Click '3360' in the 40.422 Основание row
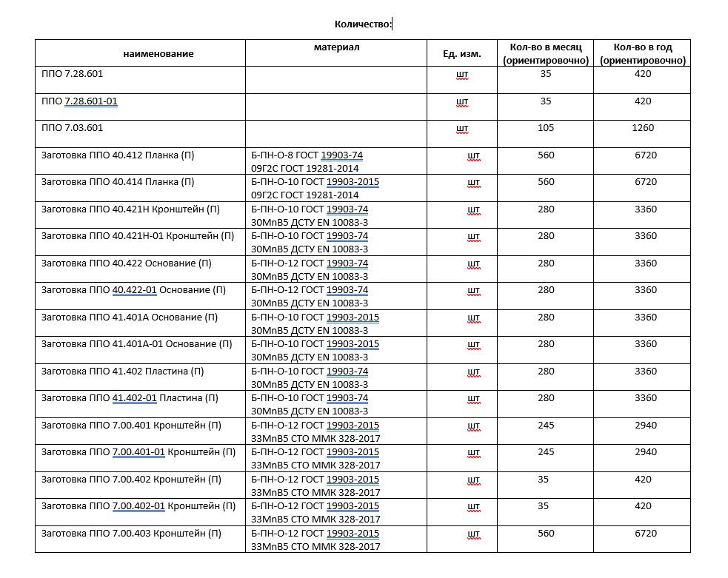Viewport: 728px width, 578px height. tap(646, 263)
